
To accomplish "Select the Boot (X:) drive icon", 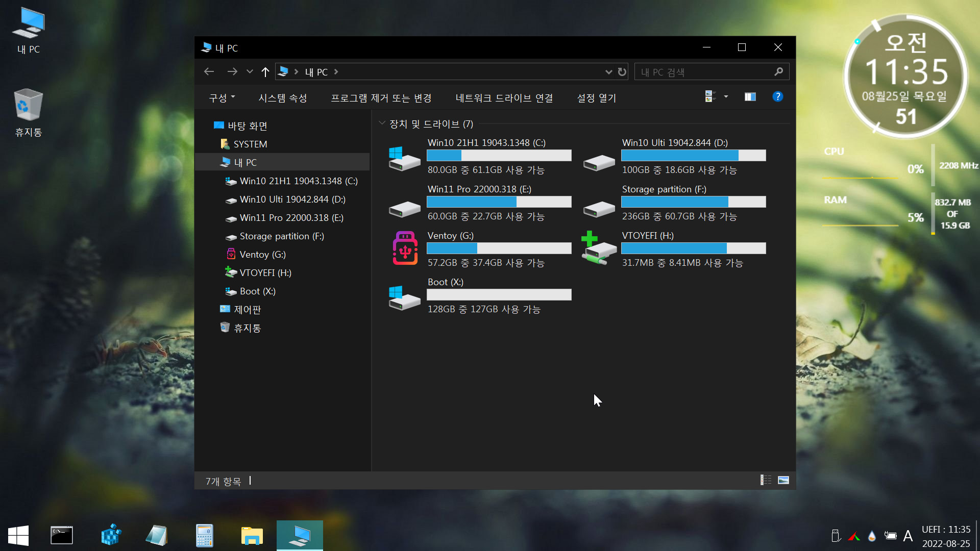I will pyautogui.click(x=404, y=297).
